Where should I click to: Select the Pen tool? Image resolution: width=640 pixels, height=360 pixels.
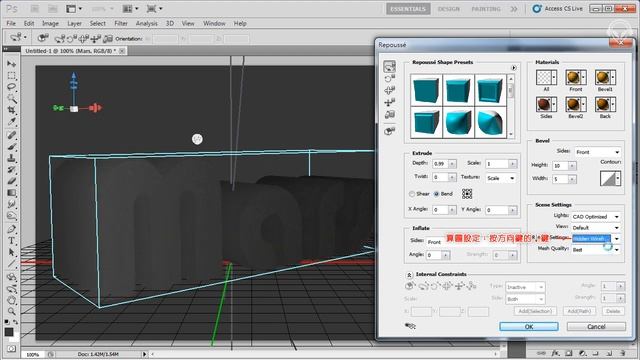pos(11,229)
